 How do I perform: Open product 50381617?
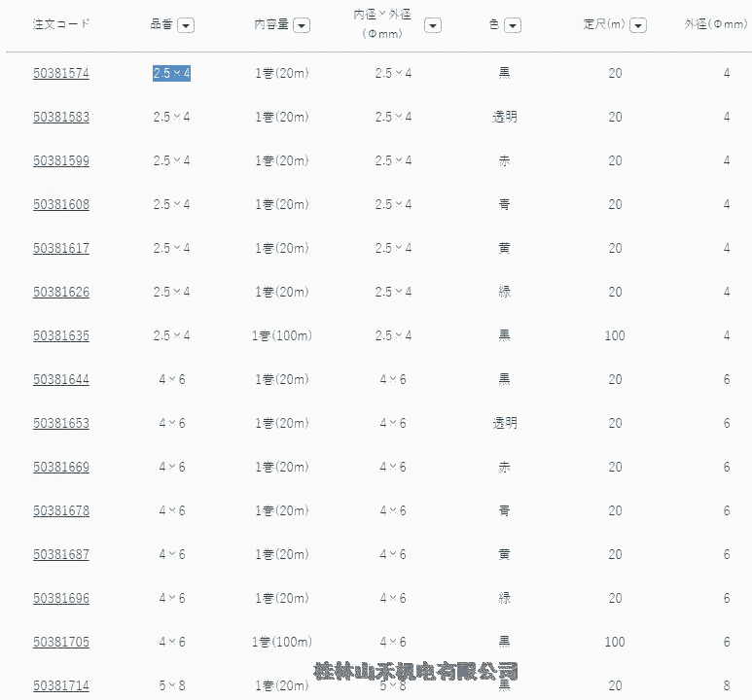point(61,248)
